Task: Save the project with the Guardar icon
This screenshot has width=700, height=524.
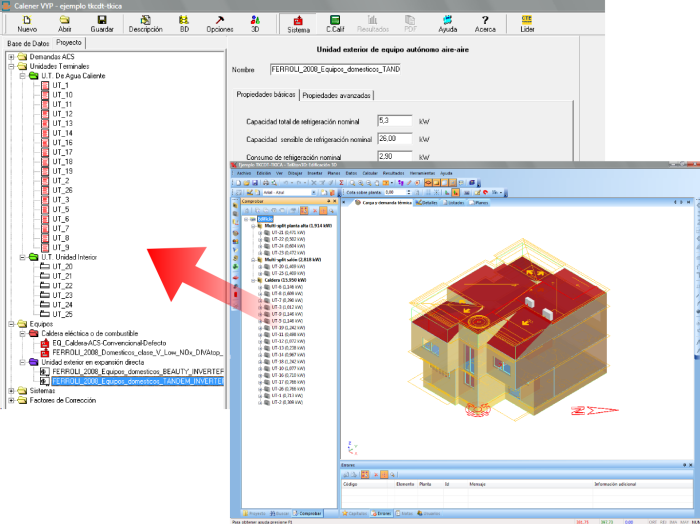Action: tap(102, 24)
